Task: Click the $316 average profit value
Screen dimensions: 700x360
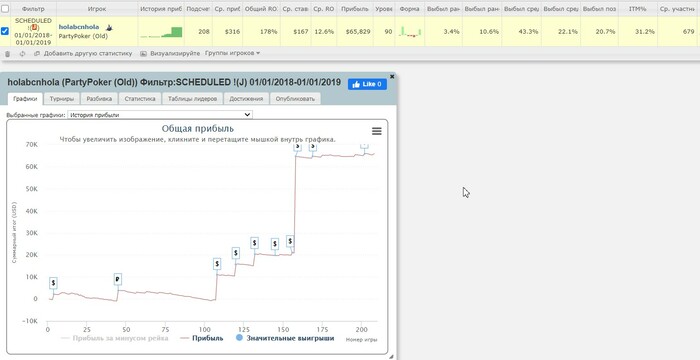Action: pos(232,32)
